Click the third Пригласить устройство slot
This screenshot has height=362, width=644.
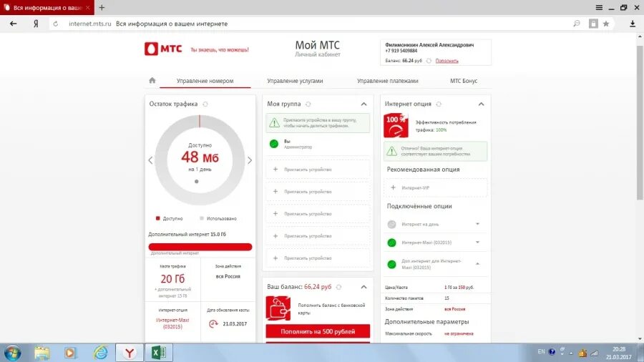(x=318, y=214)
